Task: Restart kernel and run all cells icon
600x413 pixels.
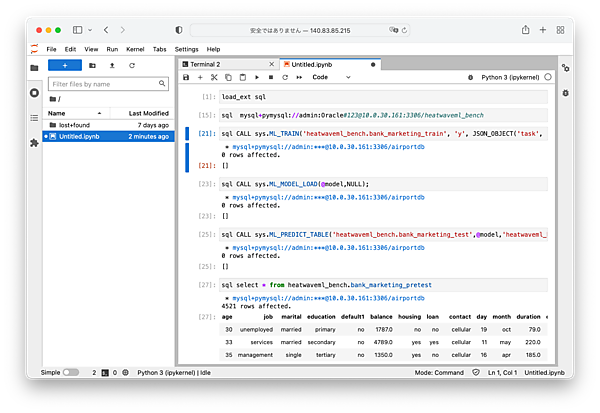Action: click(x=298, y=77)
